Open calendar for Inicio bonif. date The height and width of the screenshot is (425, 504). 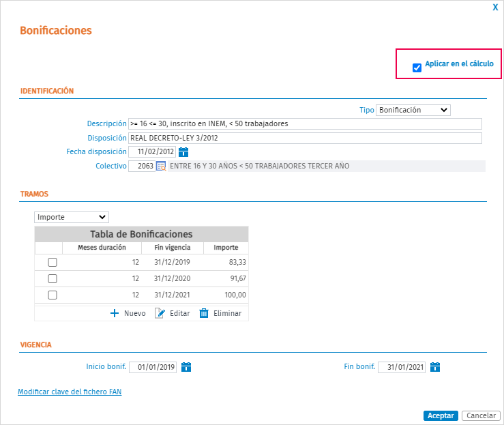pos(186,367)
